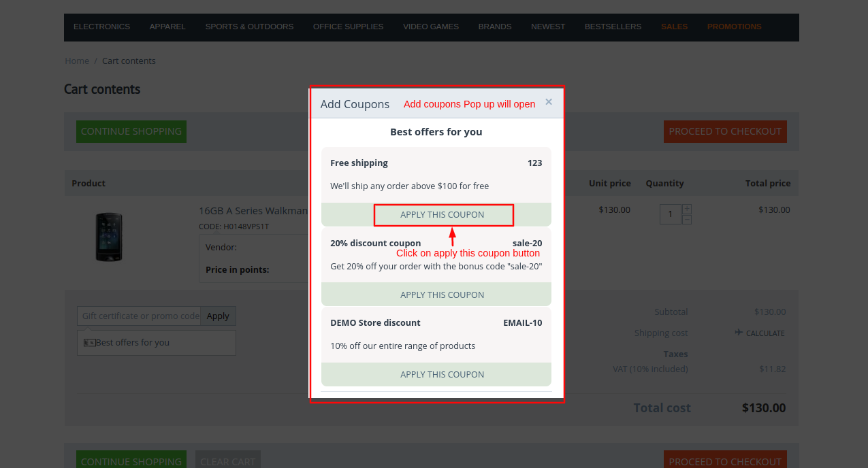Screen dimensions: 868x468
Task: Apply the DEMO Store discount coupon
Action: 443,374
